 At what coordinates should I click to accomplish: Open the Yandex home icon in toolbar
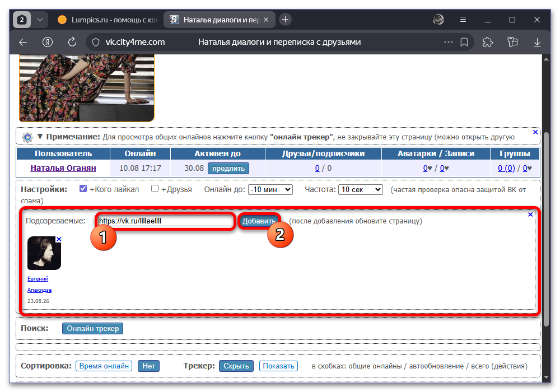[48, 42]
